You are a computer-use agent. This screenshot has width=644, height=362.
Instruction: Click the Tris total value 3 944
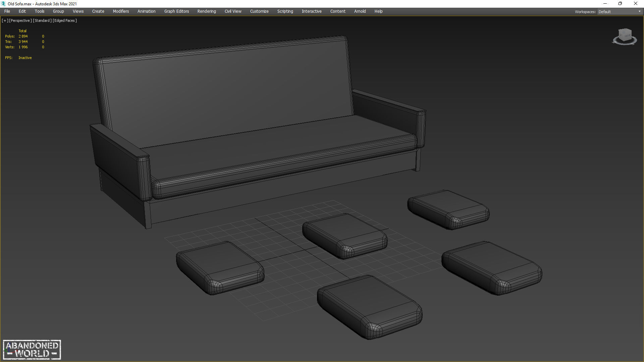[23, 42]
